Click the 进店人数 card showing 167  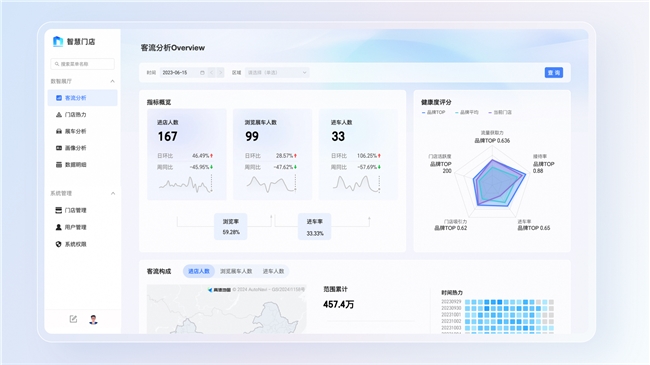tap(187, 155)
